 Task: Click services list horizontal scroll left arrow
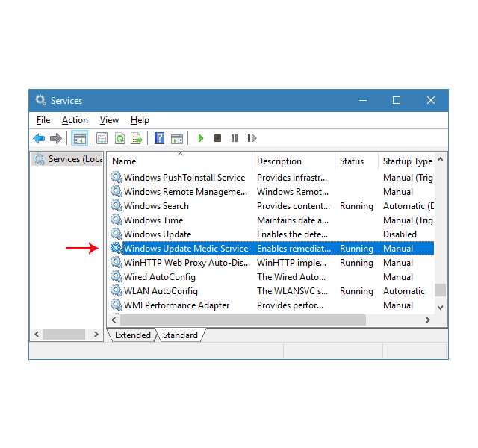(114, 320)
